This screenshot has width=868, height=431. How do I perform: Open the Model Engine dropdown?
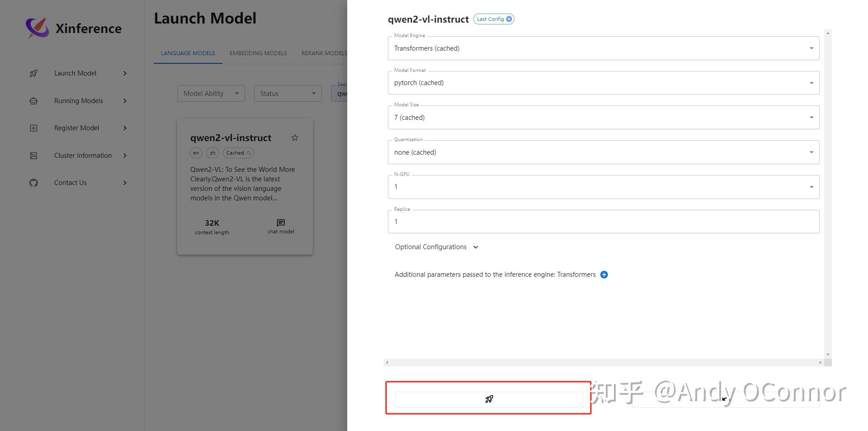click(x=811, y=48)
